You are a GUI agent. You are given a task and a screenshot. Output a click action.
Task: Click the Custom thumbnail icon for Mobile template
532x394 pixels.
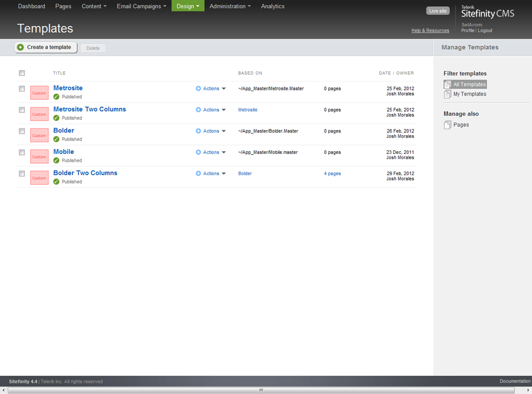[39, 157]
